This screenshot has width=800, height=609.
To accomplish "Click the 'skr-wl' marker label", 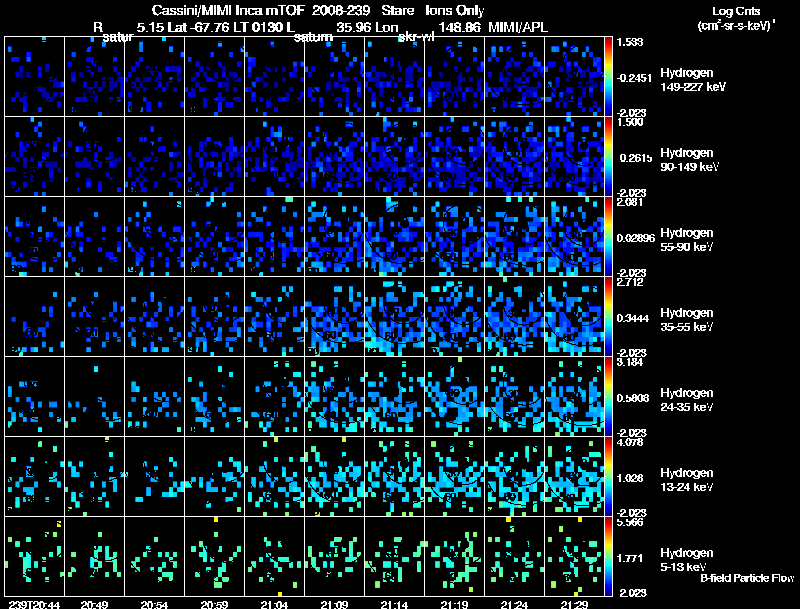I will pos(416,37).
